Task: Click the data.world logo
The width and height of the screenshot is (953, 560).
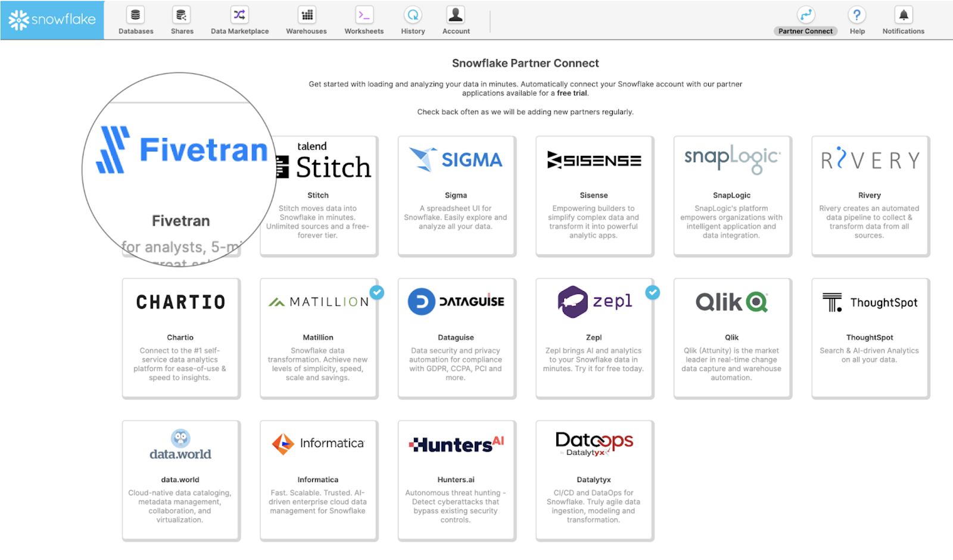Action: point(180,445)
